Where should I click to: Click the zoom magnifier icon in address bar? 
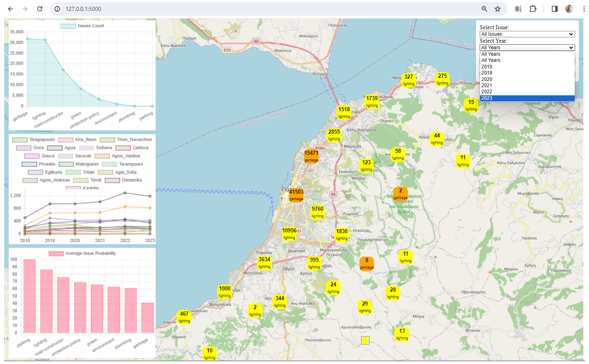tap(484, 9)
